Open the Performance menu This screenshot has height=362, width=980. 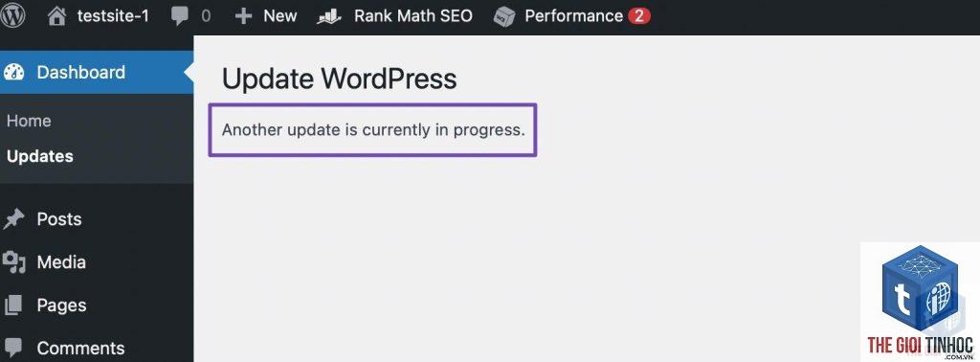coord(572,16)
